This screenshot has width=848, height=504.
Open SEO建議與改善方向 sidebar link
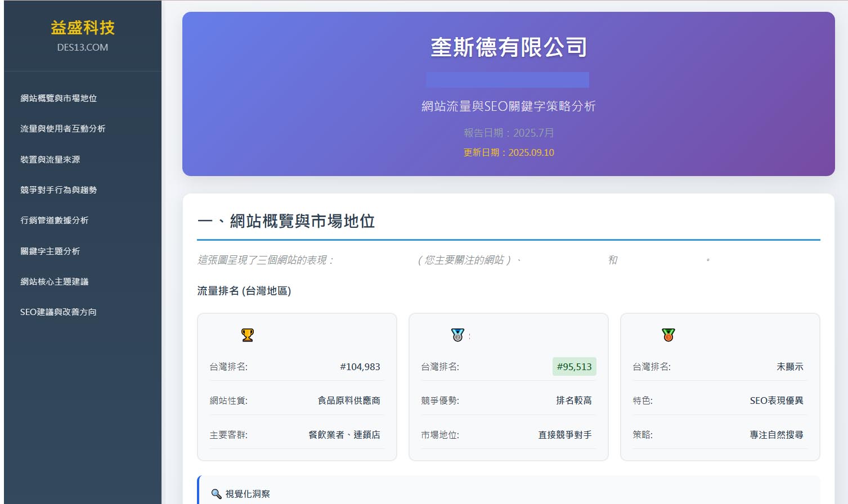coord(59,312)
